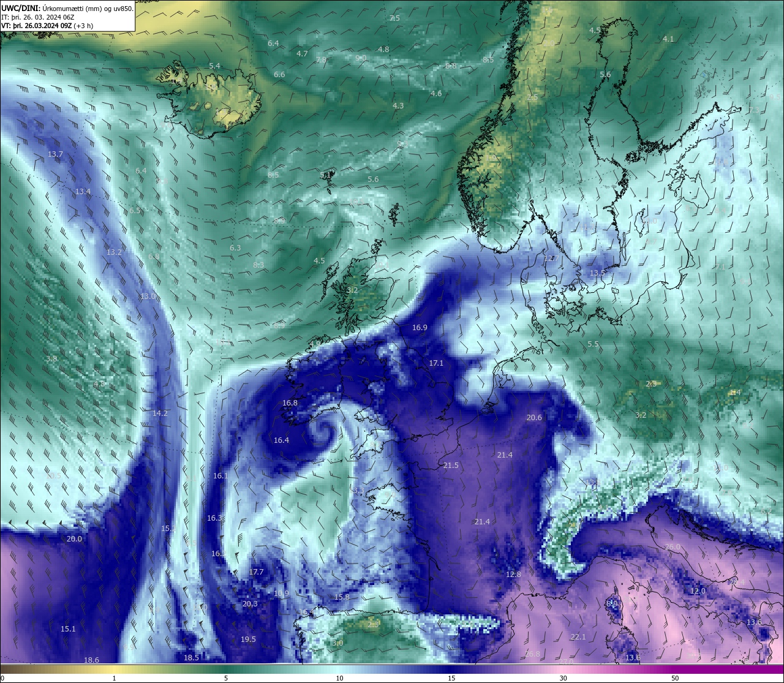Screen dimensions: 784x683
Task: Click the color scale label 30
Action: pyautogui.click(x=563, y=678)
